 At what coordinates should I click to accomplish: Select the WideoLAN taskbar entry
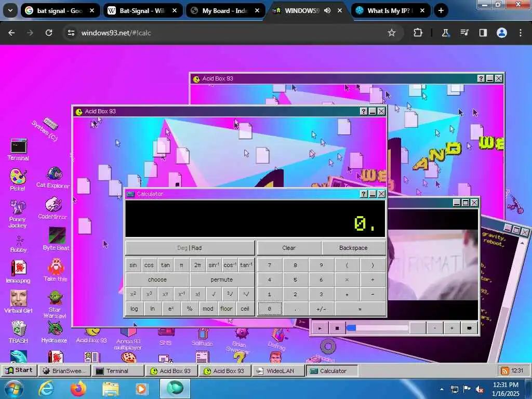pyautogui.click(x=278, y=371)
